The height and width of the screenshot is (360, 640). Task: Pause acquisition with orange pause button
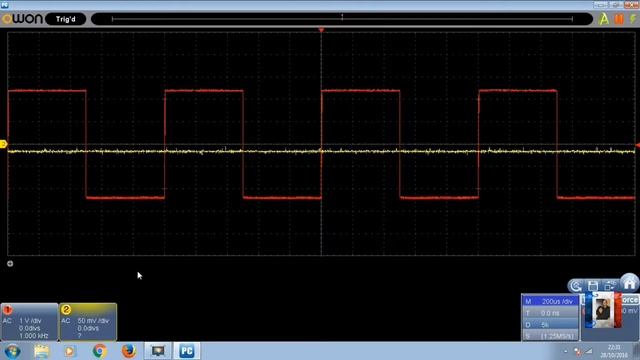coord(619,19)
